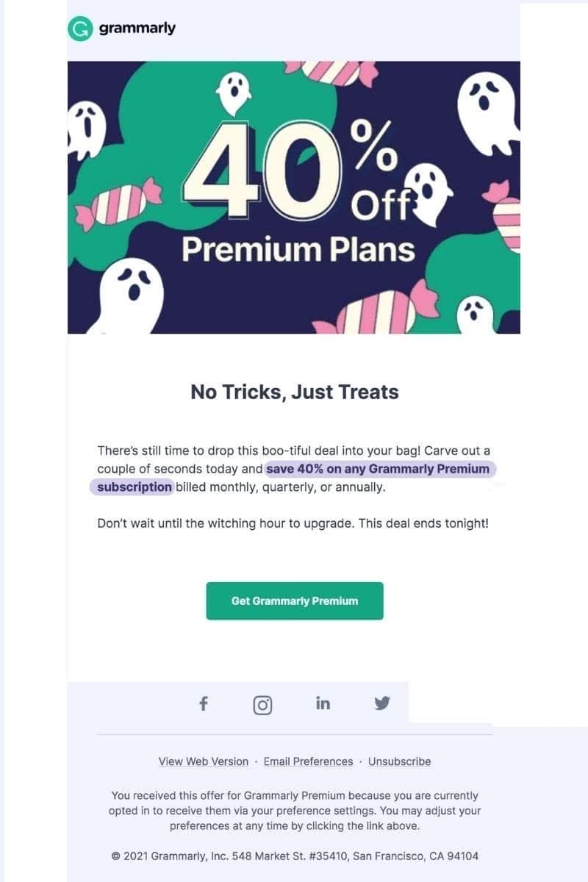This screenshot has width=588, height=882.
Task: Click highlighted 'save 40% on any Grammarly Premium' text
Action: [378, 469]
